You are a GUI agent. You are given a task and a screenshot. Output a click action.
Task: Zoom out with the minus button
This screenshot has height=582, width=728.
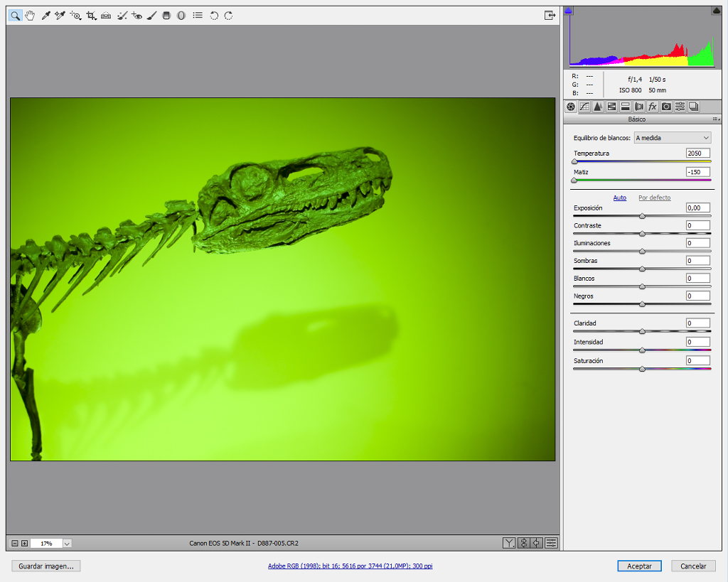coord(15,544)
